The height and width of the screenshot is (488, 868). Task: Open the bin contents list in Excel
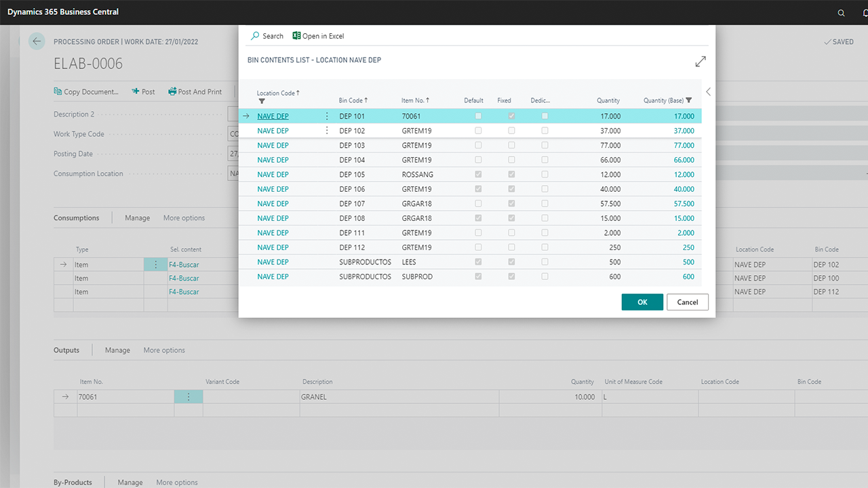click(x=319, y=36)
